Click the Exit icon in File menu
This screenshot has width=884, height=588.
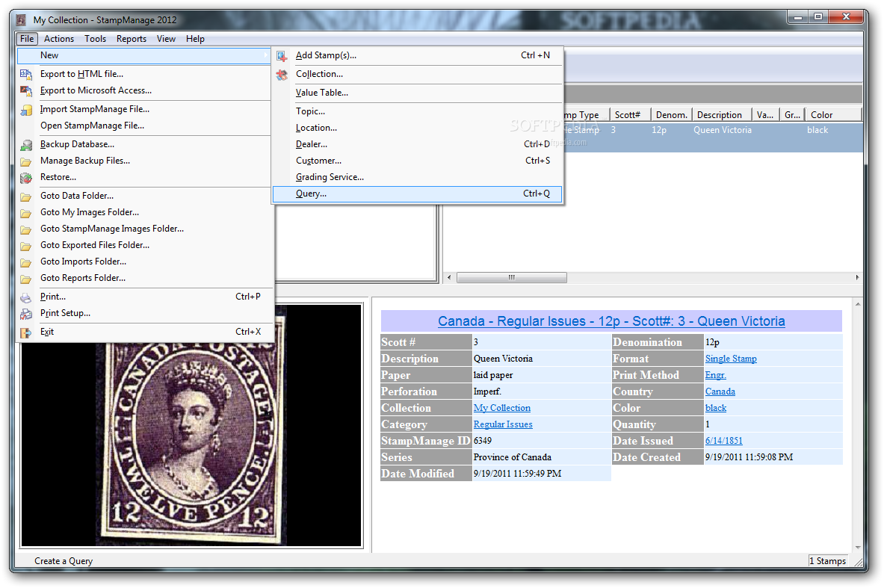pos(26,332)
